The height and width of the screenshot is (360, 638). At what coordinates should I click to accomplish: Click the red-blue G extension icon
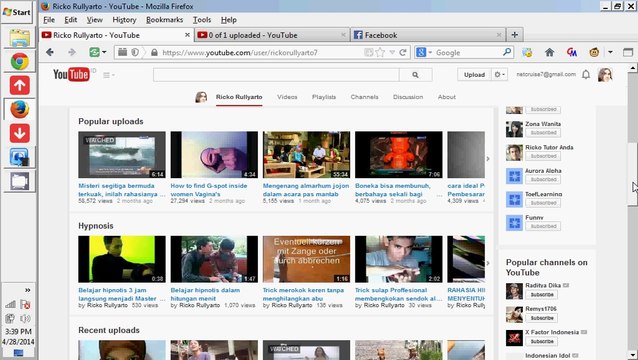[572, 52]
